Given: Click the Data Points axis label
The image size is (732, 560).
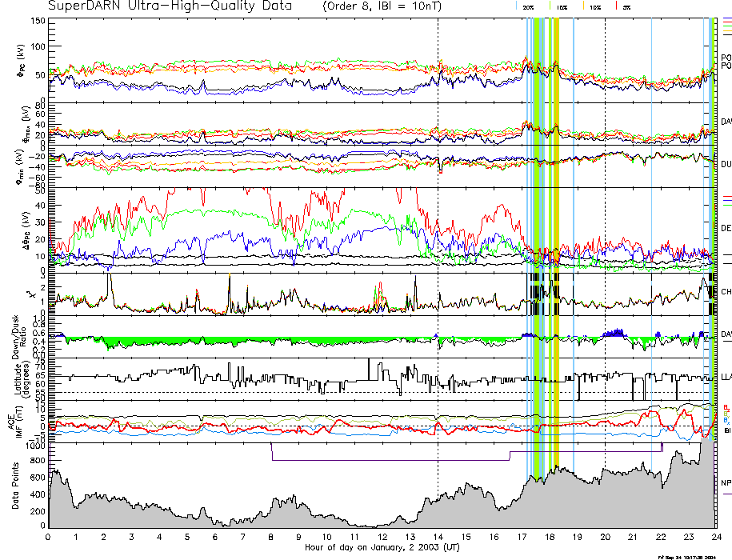Looking at the screenshot, I should click(14, 486).
